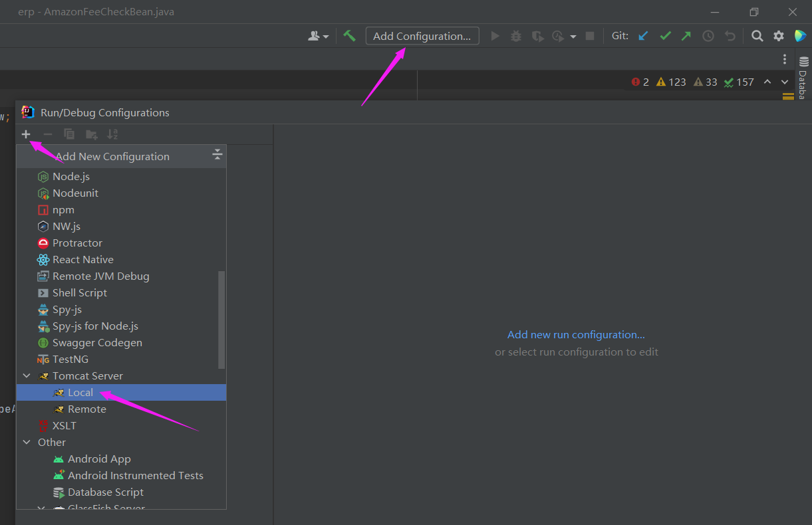Open the user profile dropdown in toolbar
Viewport: 812px width, 525px height.
[319, 36]
